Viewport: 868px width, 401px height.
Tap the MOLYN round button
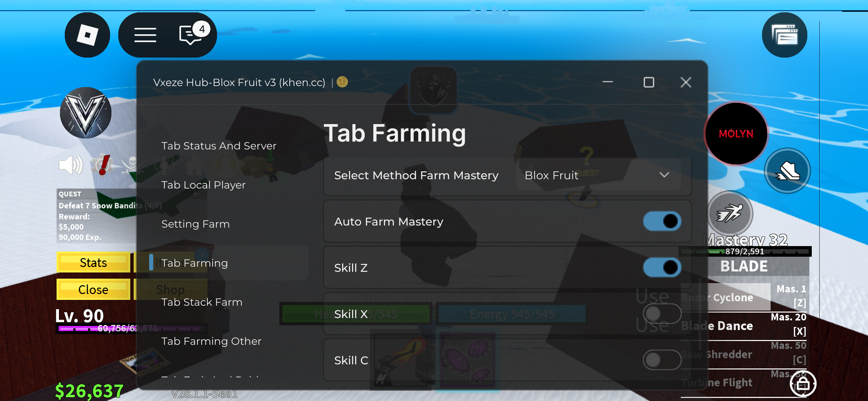[736, 134]
